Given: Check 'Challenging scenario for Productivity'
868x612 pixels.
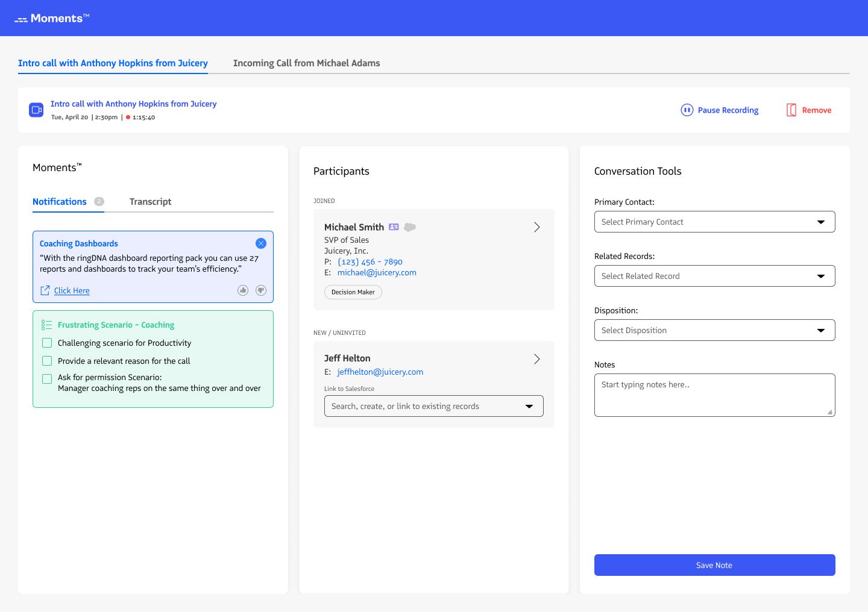Looking at the screenshot, I should [x=47, y=343].
